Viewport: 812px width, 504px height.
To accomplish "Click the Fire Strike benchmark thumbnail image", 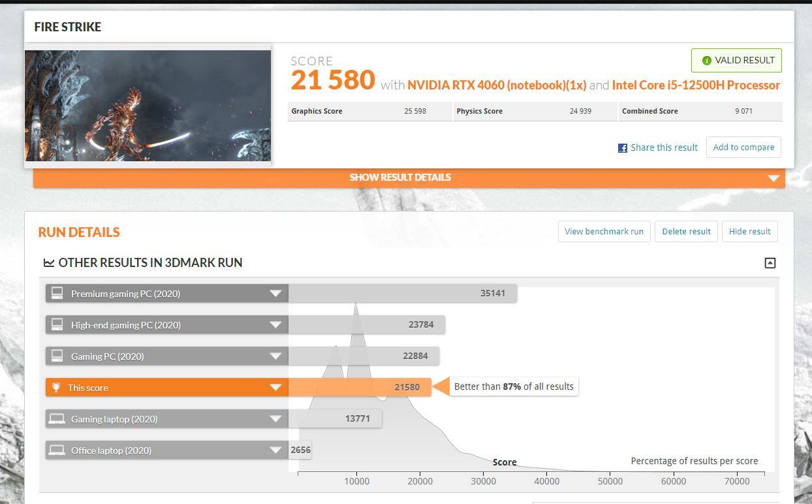I will click(x=148, y=106).
